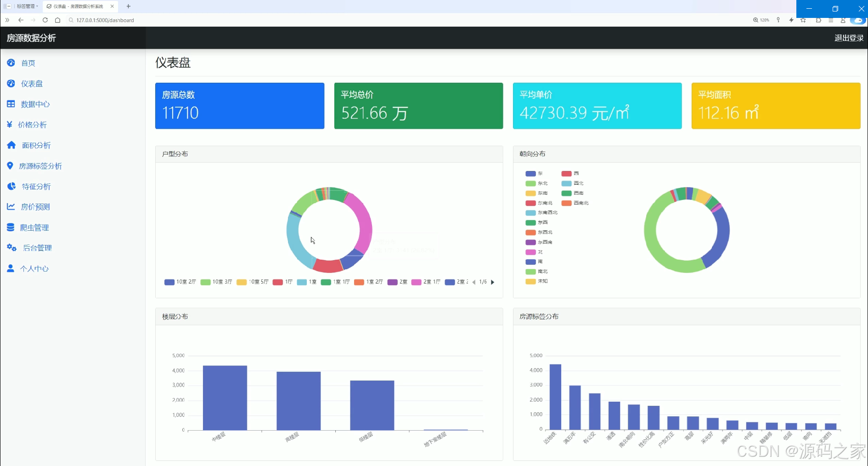Image resolution: width=868 pixels, height=466 pixels.
Task: Click the 特征分析 pie chart icon
Action: pyautogui.click(x=11, y=186)
